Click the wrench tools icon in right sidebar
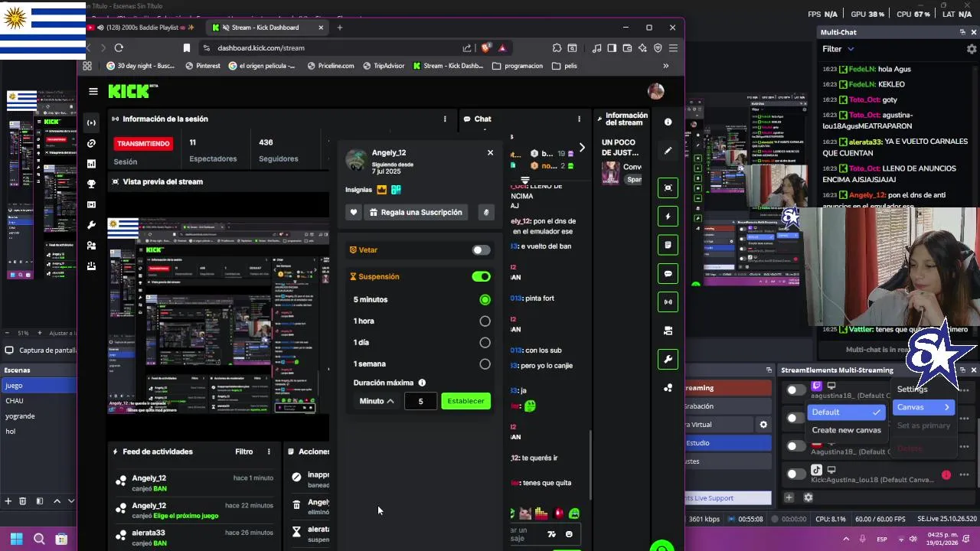The height and width of the screenshot is (551, 980). coord(668,359)
